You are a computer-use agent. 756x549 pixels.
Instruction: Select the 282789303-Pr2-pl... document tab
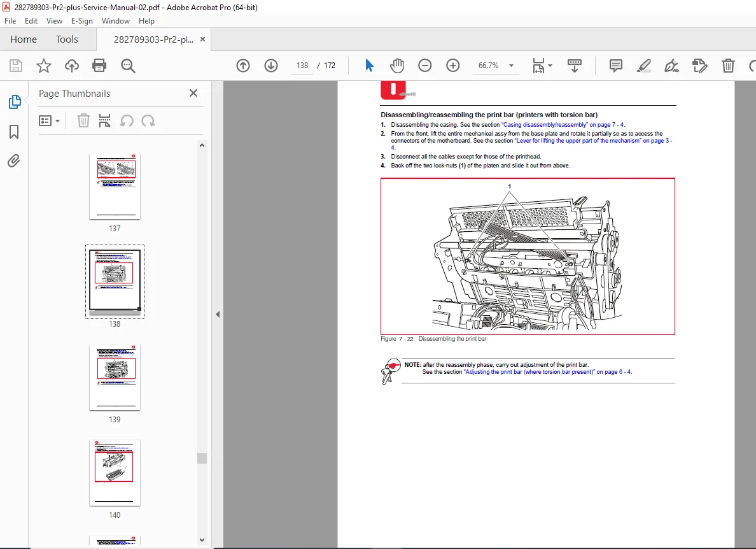[153, 39]
